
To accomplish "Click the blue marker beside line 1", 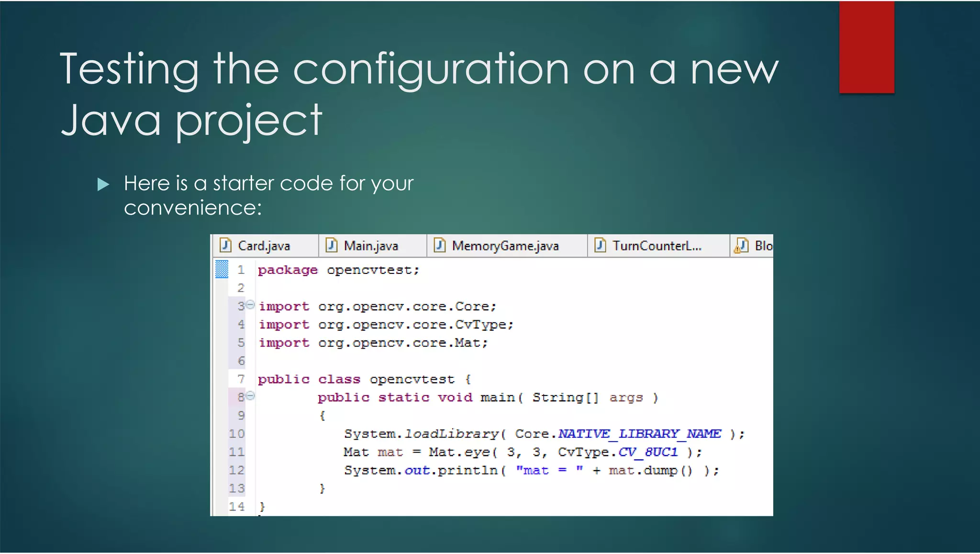I will (222, 269).
